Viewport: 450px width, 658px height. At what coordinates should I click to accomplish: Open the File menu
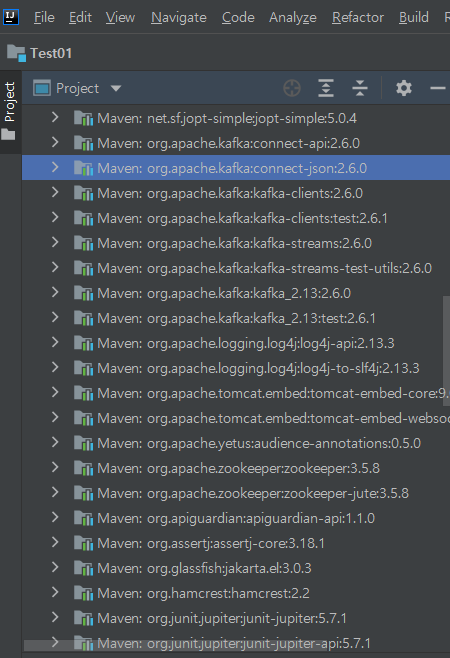(44, 17)
